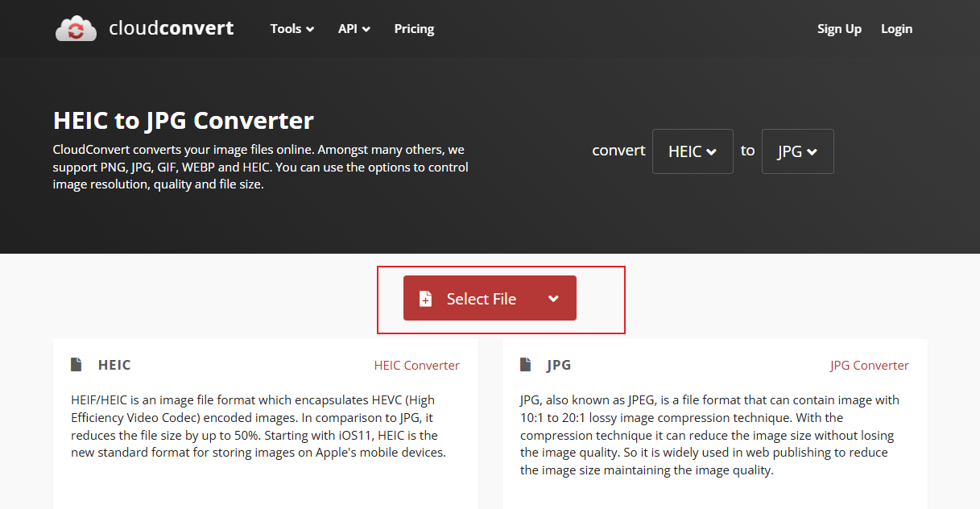Click the cloudconvert cloud logo
The image size is (980, 509).
tap(76, 27)
